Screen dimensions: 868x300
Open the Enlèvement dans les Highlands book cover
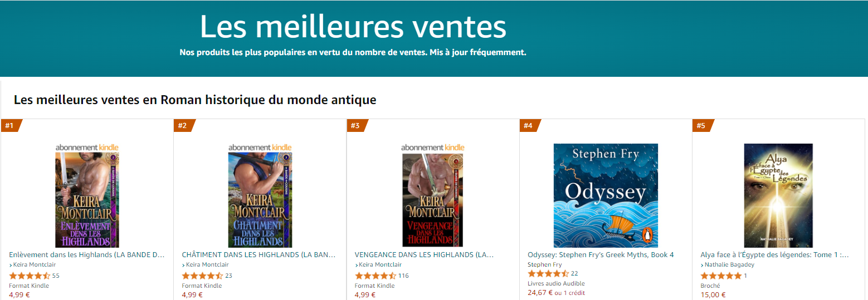pos(87,200)
